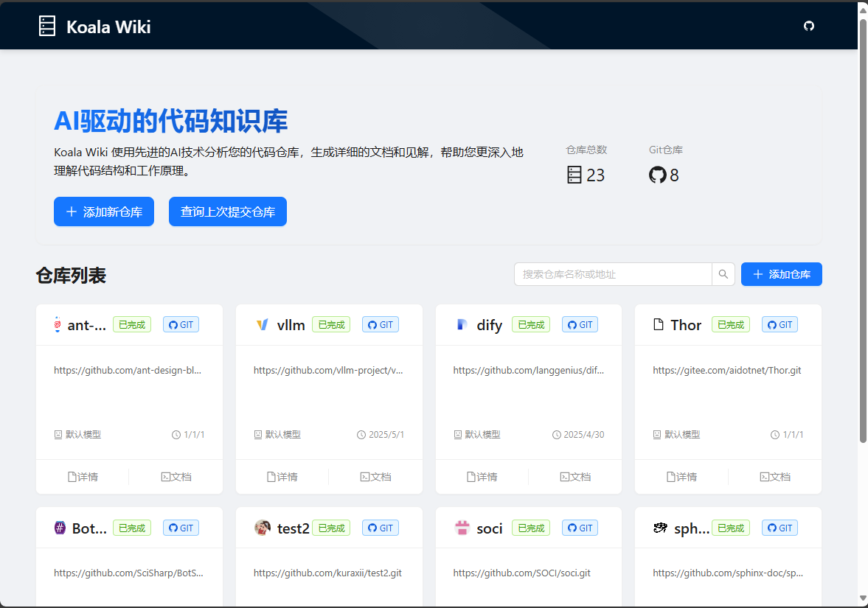Open 文档 for the dify repository

(576, 477)
